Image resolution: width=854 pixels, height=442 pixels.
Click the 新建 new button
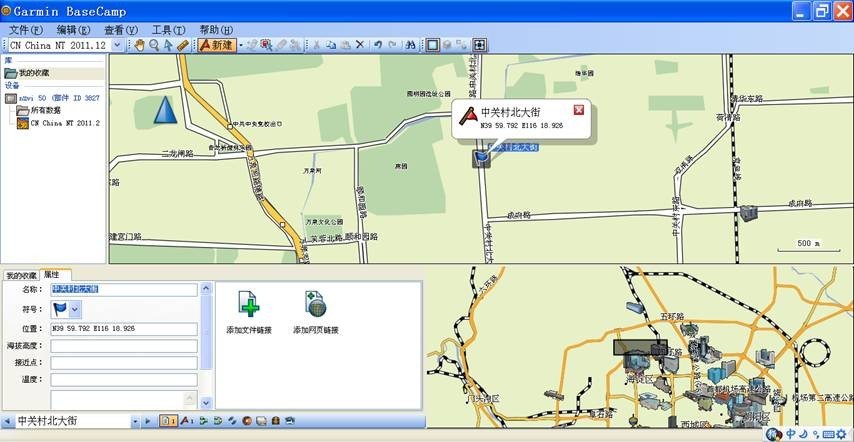[x=217, y=45]
